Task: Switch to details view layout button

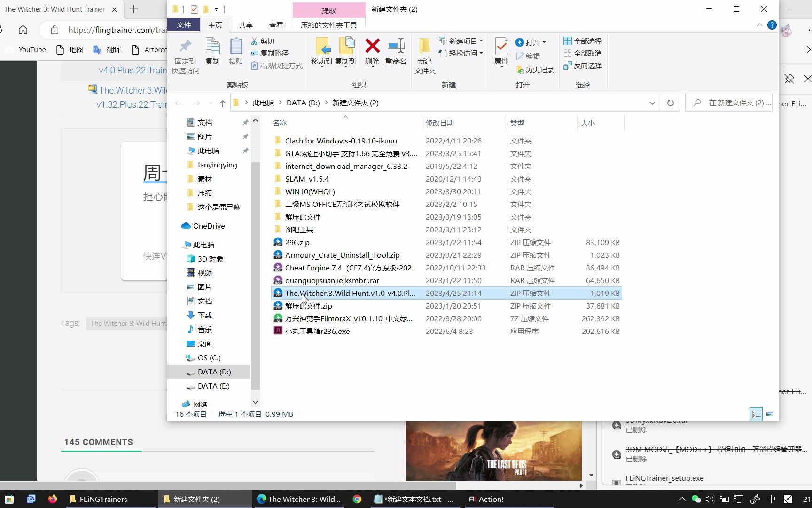Action: point(756,414)
